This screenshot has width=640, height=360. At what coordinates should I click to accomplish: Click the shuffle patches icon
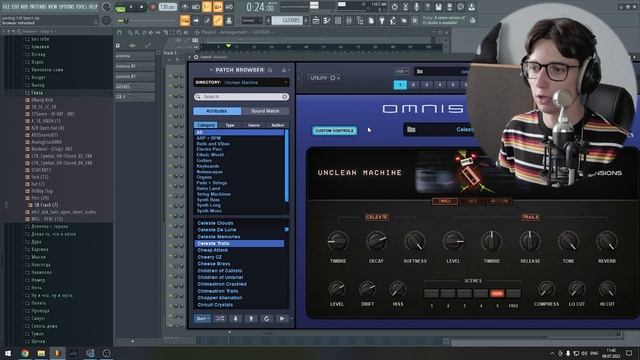point(220,319)
